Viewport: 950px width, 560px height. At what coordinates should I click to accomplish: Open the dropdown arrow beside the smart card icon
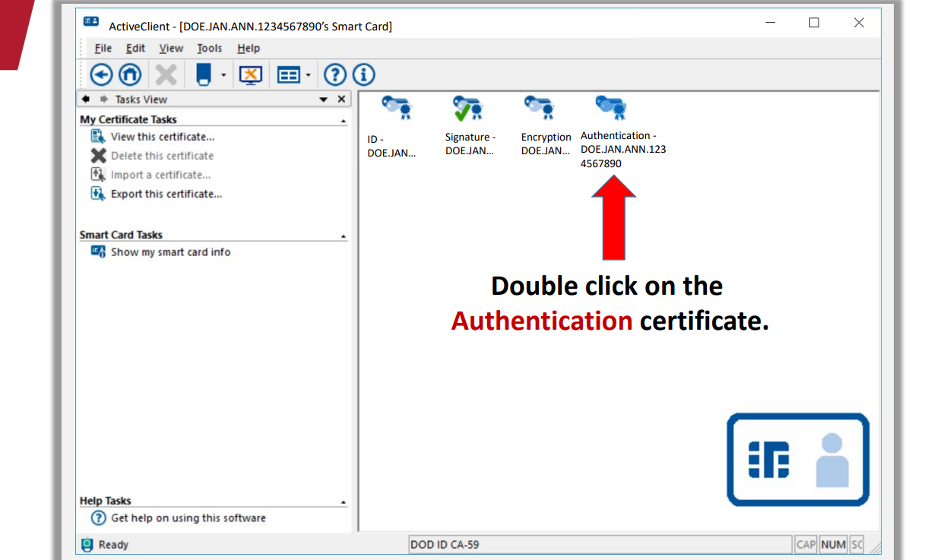pos(223,74)
